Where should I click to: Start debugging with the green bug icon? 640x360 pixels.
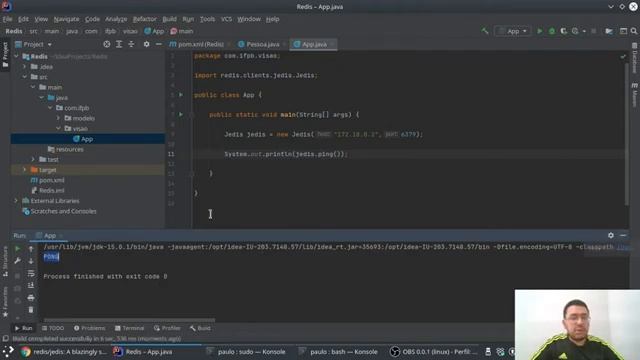pos(552,31)
